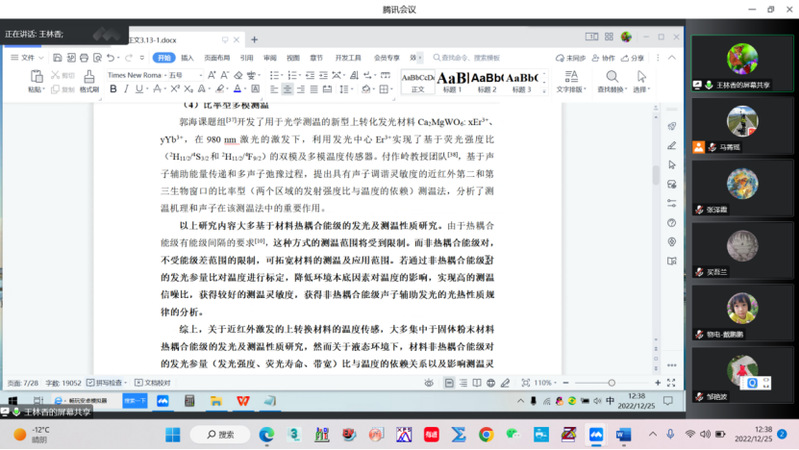
Task: Click the Paste icon in ribbon
Action: coord(35,80)
